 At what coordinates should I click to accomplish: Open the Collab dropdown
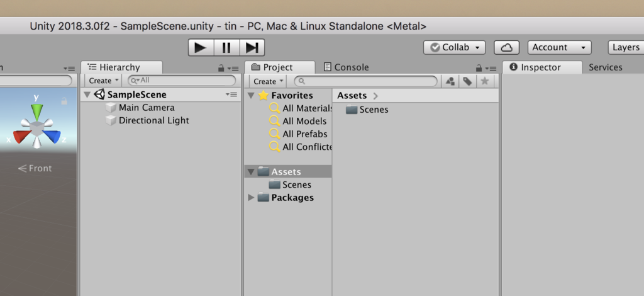(x=454, y=48)
